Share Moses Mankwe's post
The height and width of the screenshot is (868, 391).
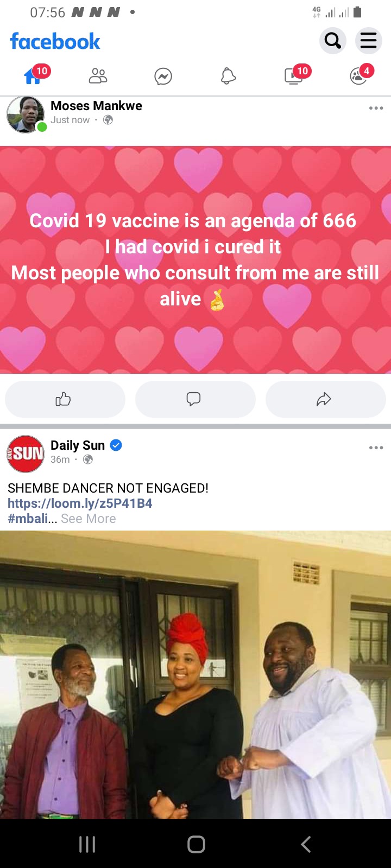(326, 399)
